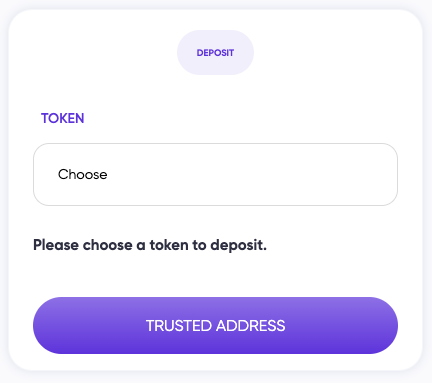Click the TRUSTED ADDRESS button
This screenshot has height=383, width=432.
click(215, 325)
